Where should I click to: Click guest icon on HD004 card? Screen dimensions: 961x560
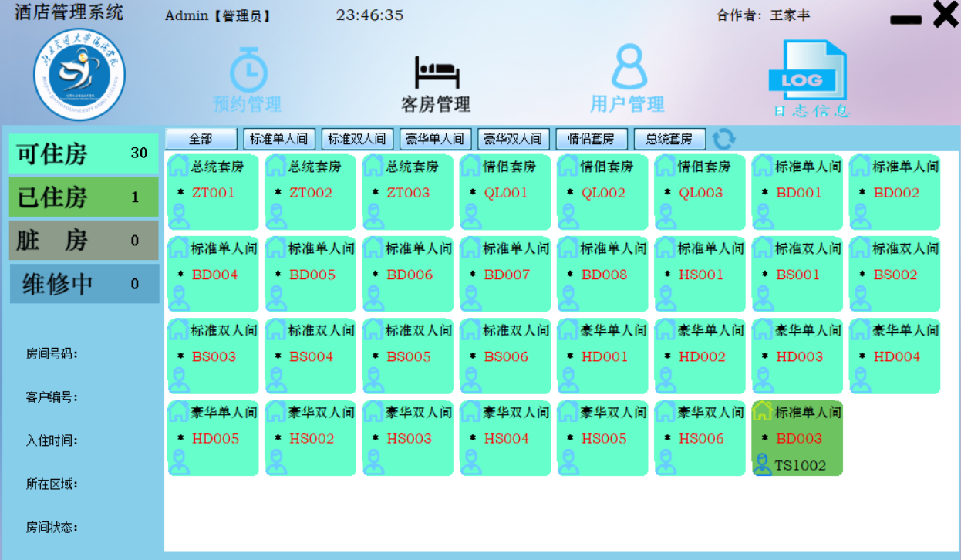[860, 380]
